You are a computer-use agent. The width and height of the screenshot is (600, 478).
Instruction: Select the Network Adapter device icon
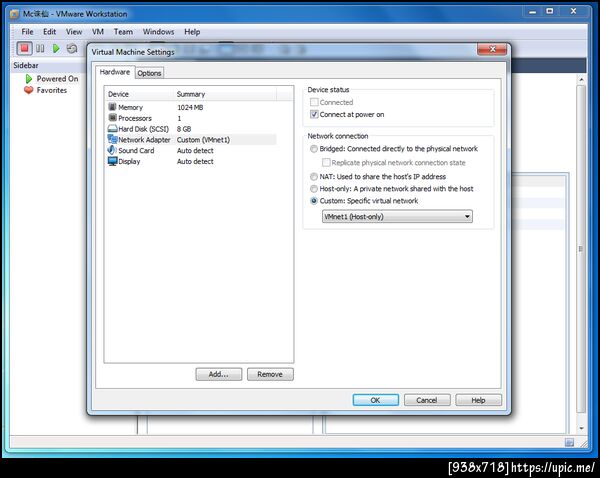point(112,139)
